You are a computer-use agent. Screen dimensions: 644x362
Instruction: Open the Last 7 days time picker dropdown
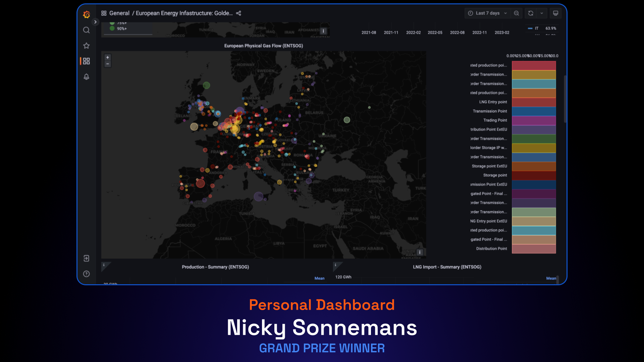pyautogui.click(x=486, y=13)
